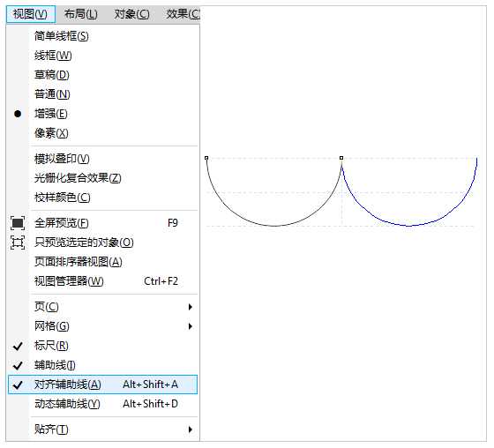Click the arrow beside 贴齐(T)
Viewport: 494px width, 448px height.
tap(190, 429)
